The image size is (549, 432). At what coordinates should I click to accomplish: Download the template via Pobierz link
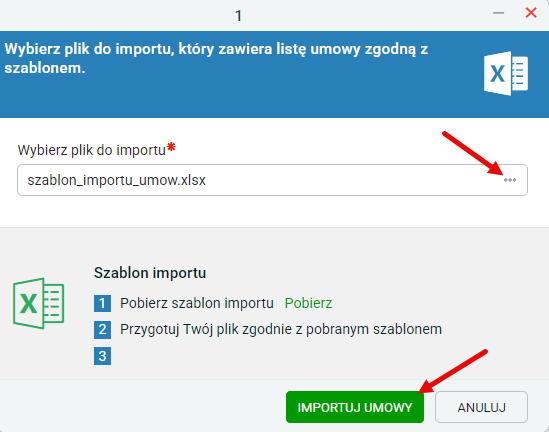coord(308,303)
